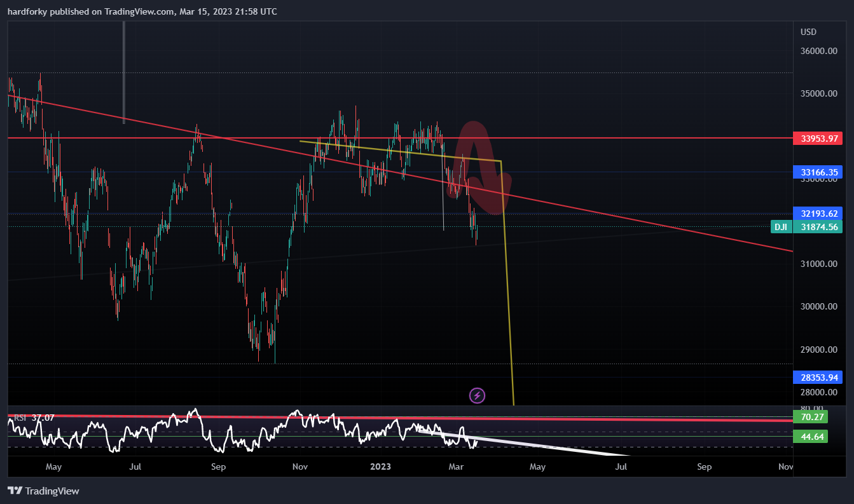Click the 35000.00 price axis value
Image resolution: width=854 pixels, height=504 pixels.
pos(818,94)
